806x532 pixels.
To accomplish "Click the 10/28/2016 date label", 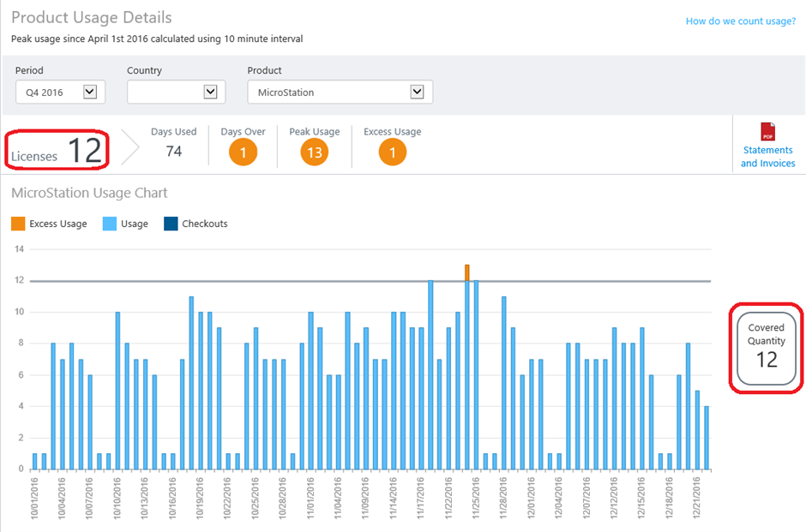I will tap(283, 498).
